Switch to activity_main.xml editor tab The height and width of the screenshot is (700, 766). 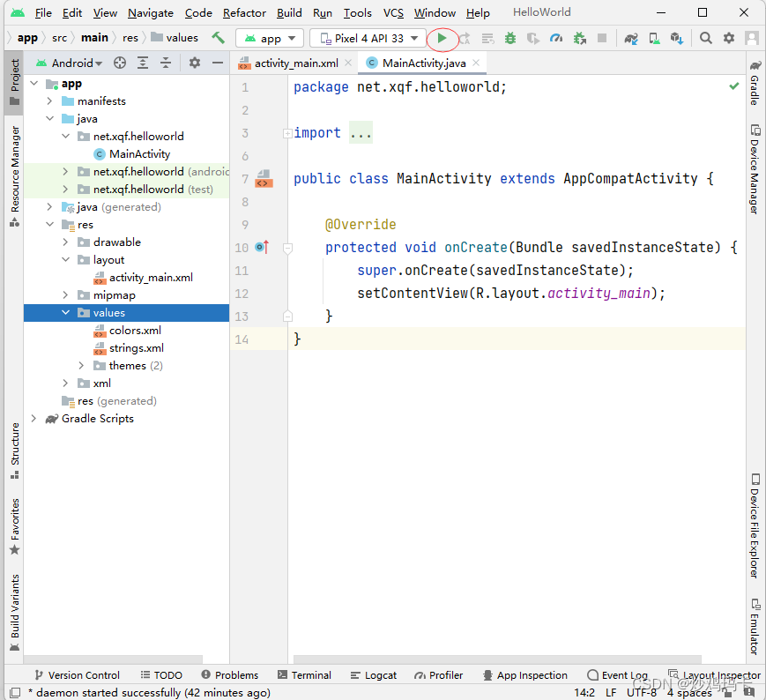[x=295, y=63]
